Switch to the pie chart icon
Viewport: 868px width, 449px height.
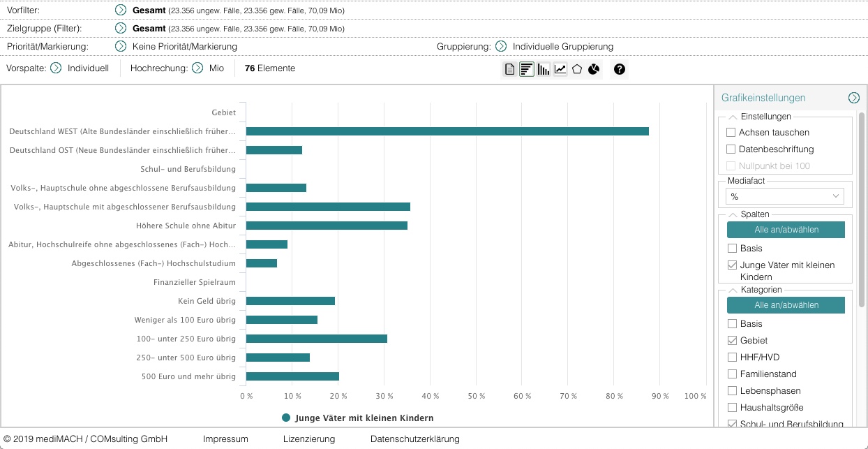pos(594,69)
